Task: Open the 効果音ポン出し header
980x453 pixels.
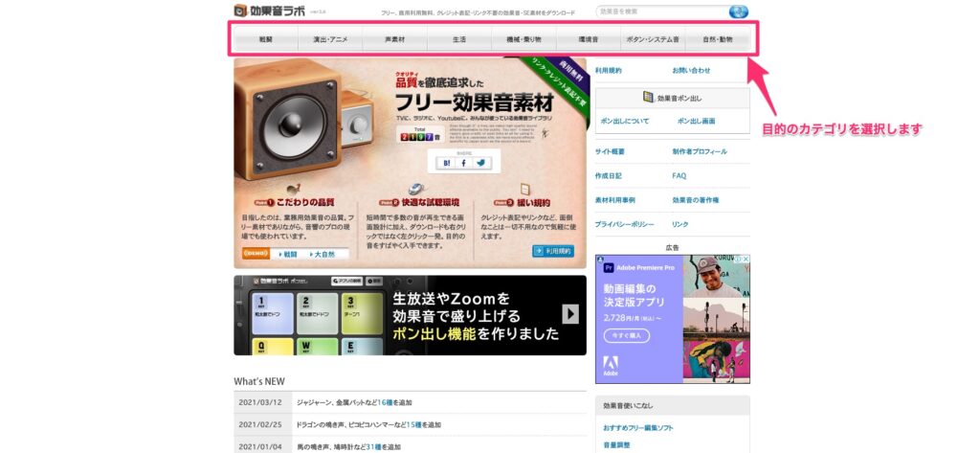Action: pyautogui.click(x=672, y=98)
